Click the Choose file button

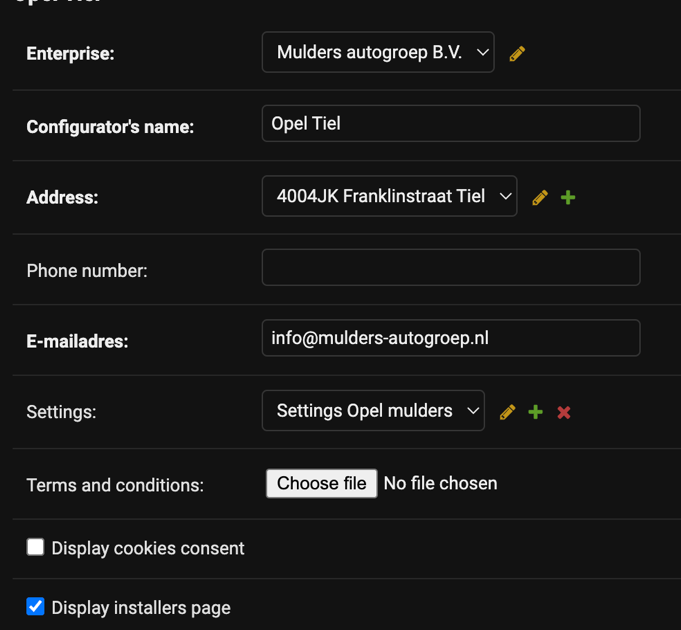321,483
